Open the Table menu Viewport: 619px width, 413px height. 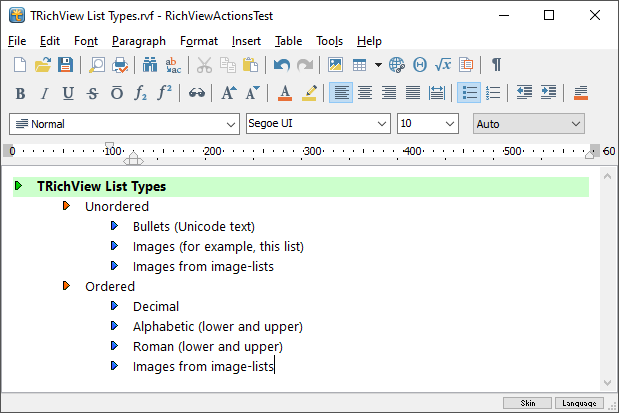288,41
